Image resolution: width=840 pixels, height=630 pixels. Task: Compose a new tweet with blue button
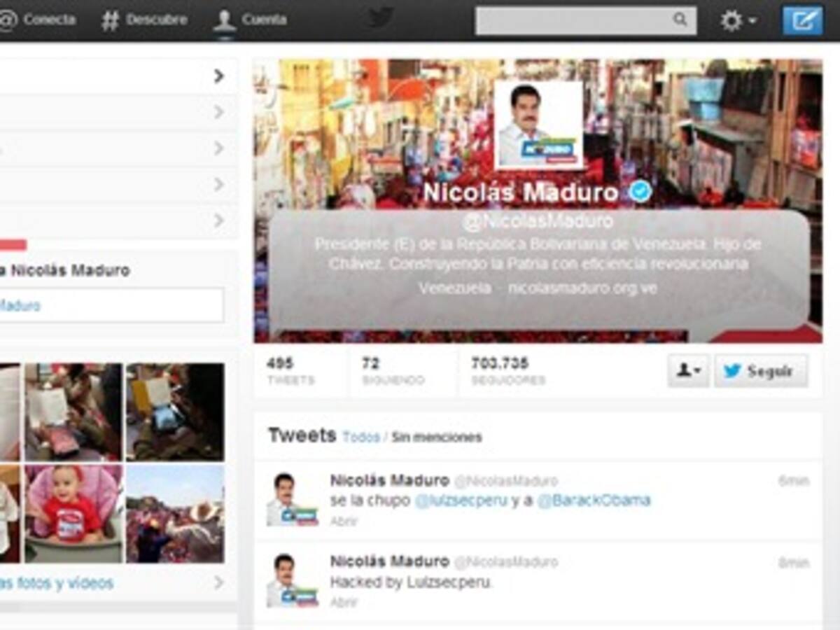[x=802, y=20]
